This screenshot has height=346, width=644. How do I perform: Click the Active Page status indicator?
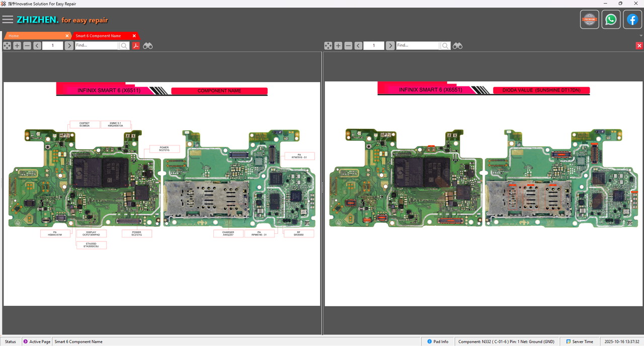36,341
